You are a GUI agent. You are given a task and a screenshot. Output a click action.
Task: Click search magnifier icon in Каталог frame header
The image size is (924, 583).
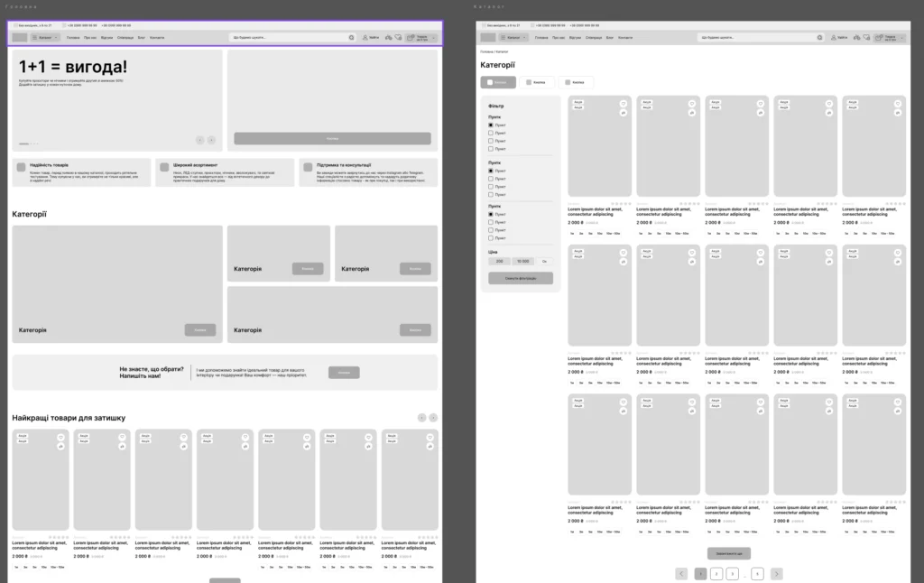pos(819,37)
